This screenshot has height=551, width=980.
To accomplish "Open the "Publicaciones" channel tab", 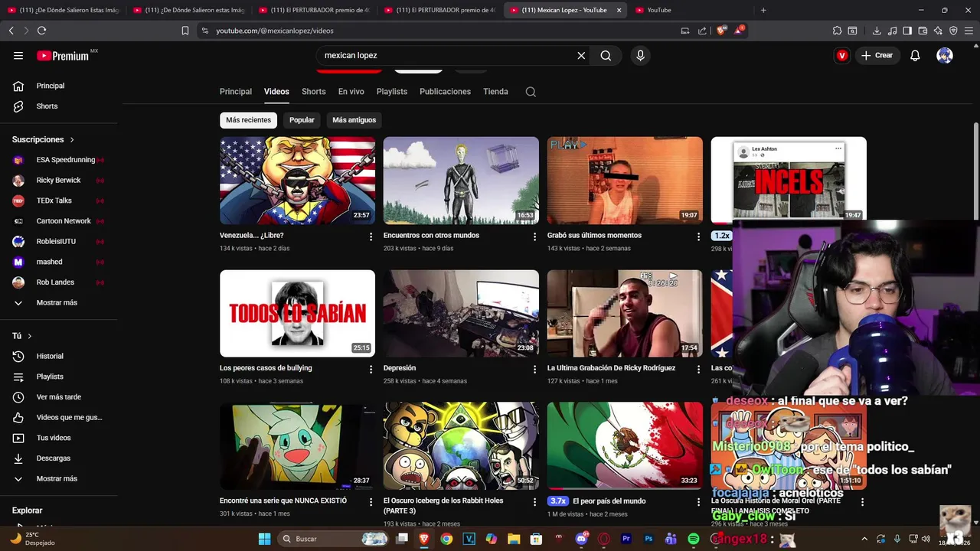I will [x=445, y=92].
